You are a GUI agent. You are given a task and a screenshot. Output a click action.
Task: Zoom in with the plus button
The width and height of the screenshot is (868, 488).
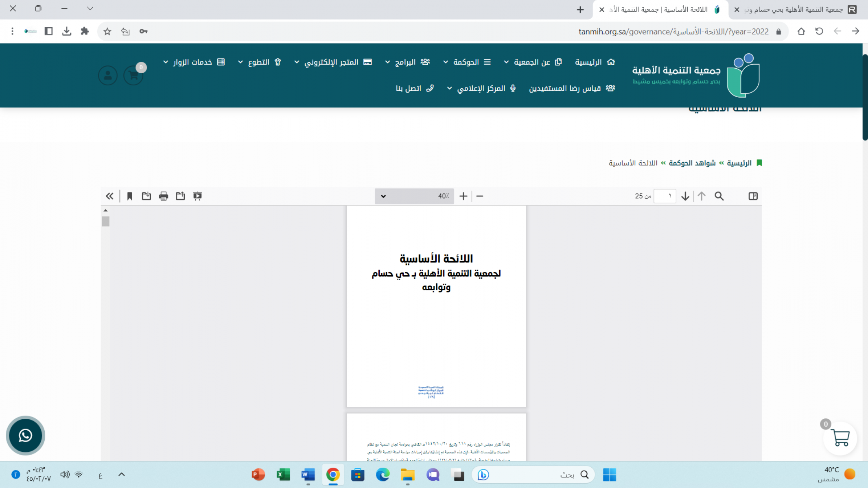coord(463,196)
